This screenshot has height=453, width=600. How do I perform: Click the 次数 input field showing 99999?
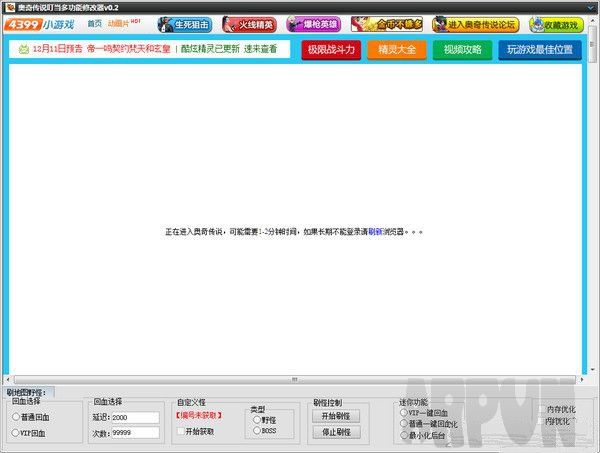click(x=135, y=433)
